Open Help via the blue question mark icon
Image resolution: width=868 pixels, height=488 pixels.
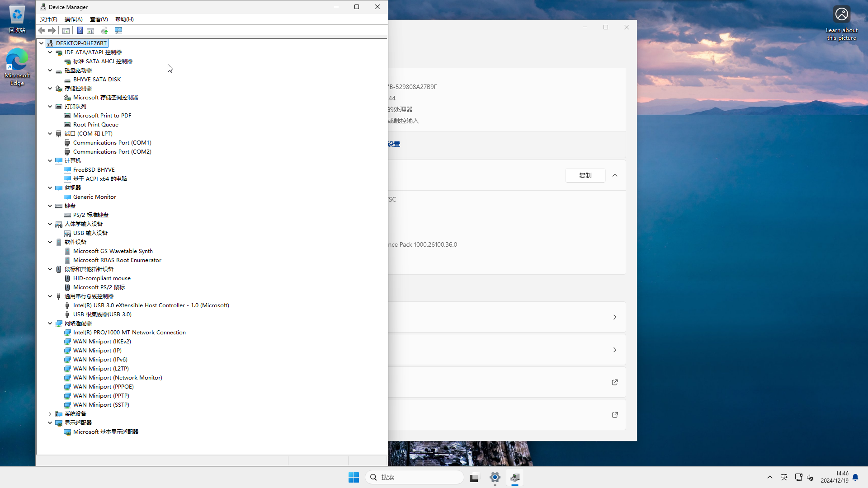point(80,30)
